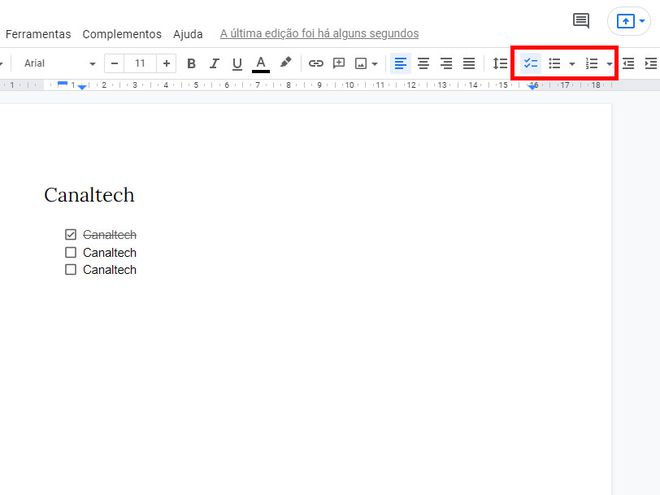Expand the numbered list options arrow
The width and height of the screenshot is (660, 495).
[609, 64]
